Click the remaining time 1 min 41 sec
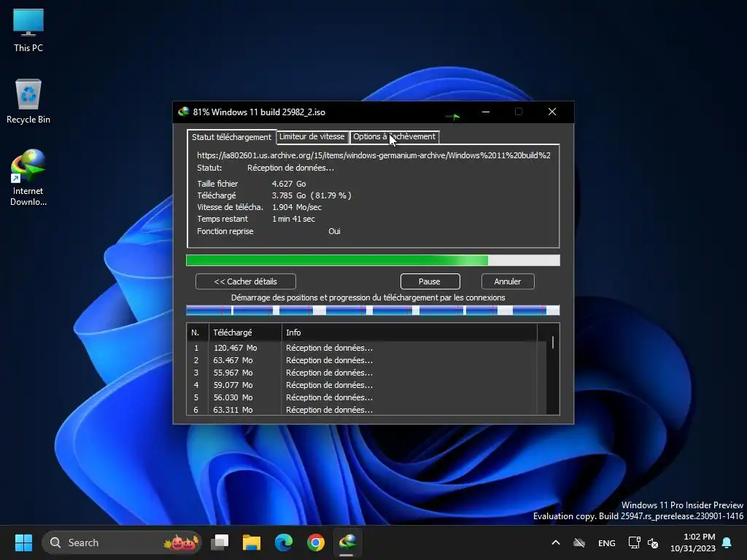The height and width of the screenshot is (560, 747). coord(293,219)
